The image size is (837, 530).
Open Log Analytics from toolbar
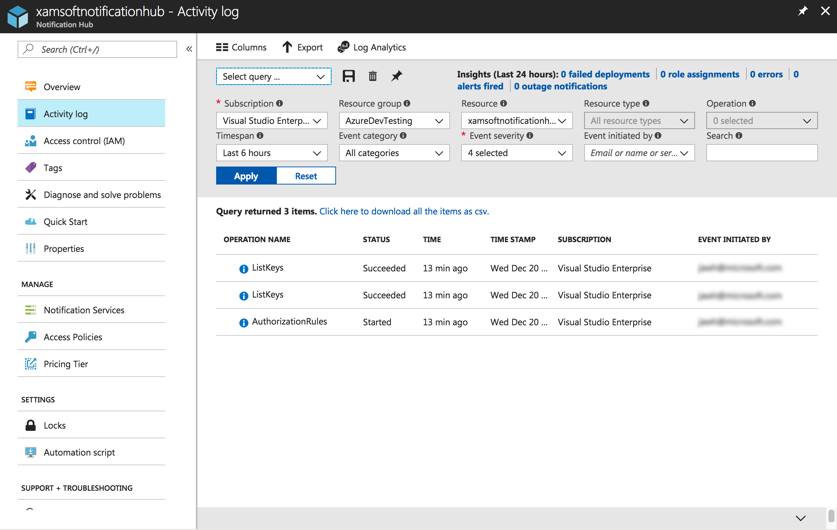pyautogui.click(x=372, y=47)
